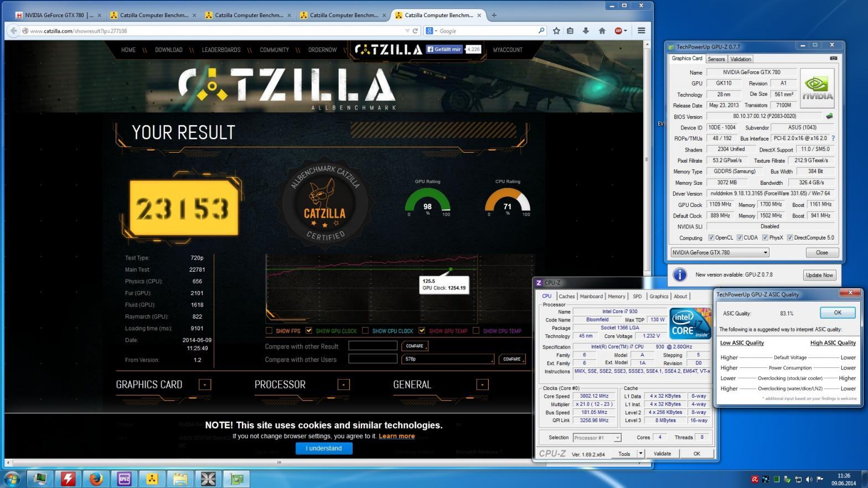The height and width of the screenshot is (488, 868).
Task: Click the GPU Rating gauge
Action: pos(427,201)
